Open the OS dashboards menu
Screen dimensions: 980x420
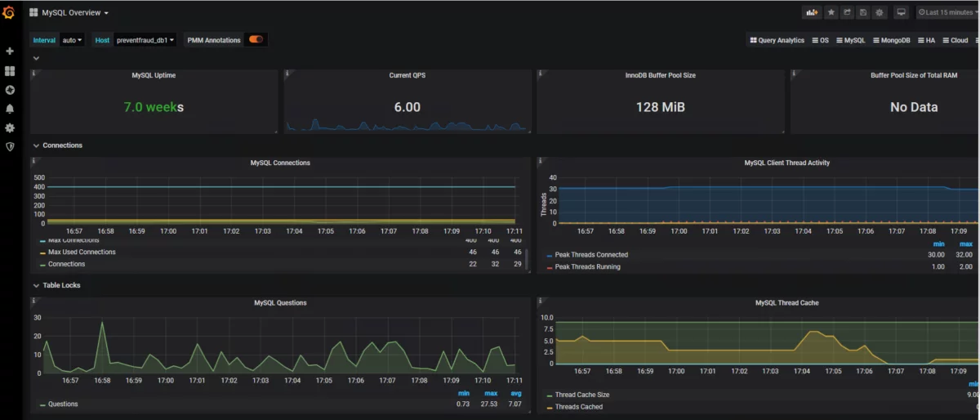pyautogui.click(x=820, y=40)
